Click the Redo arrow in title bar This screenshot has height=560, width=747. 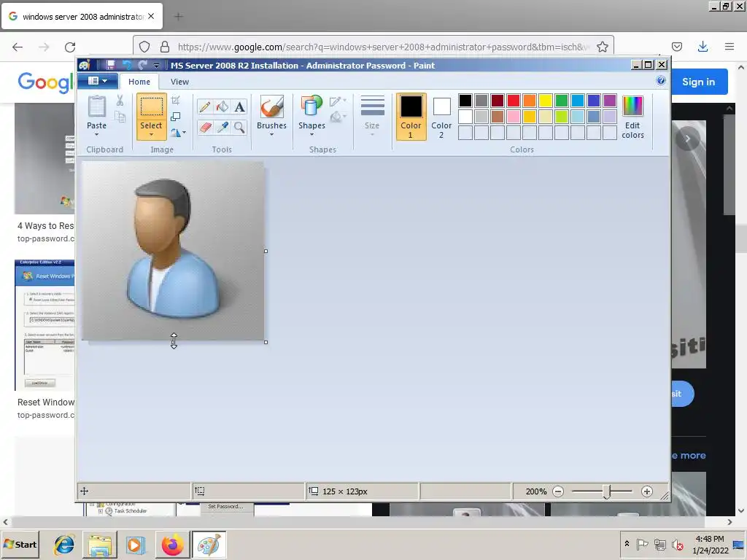142,65
